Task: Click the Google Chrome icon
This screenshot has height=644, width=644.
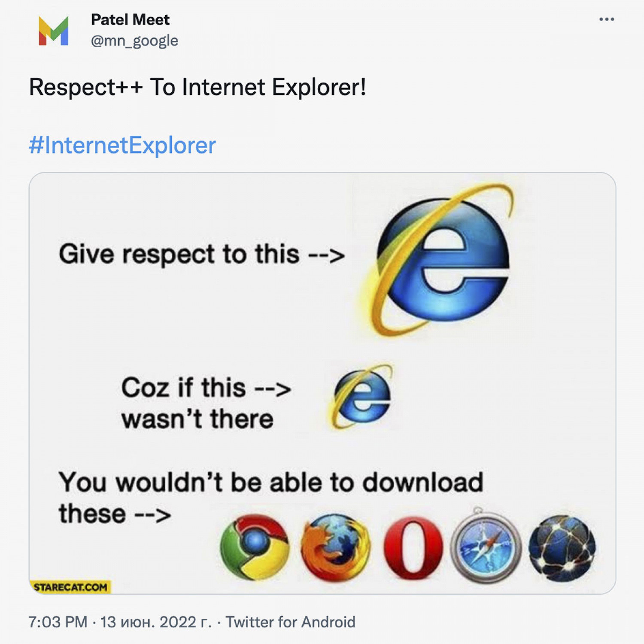Action: (255, 547)
